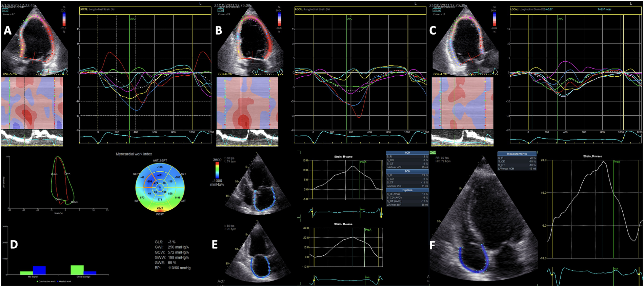
Task: Click the APLAX view badge in panel C
Action: pyautogui.click(x=437, y=10)
